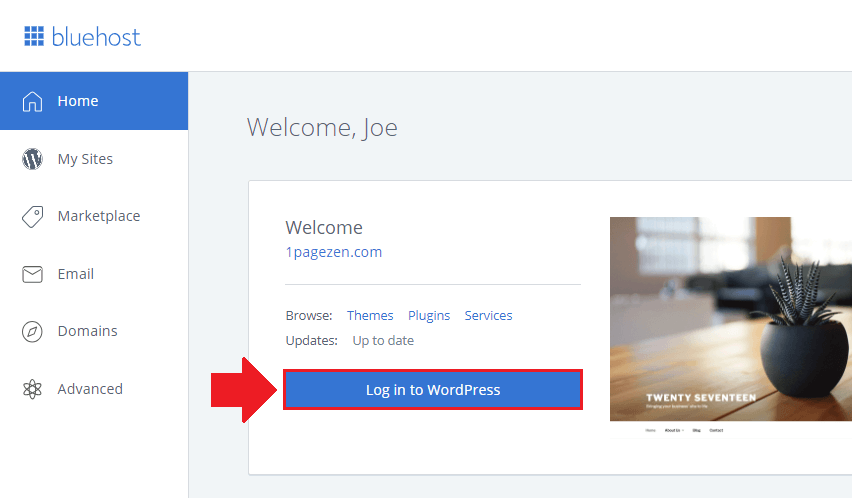
Task: Click the WordPress icon beside My Sites
Action: click(x=32, y=159)
